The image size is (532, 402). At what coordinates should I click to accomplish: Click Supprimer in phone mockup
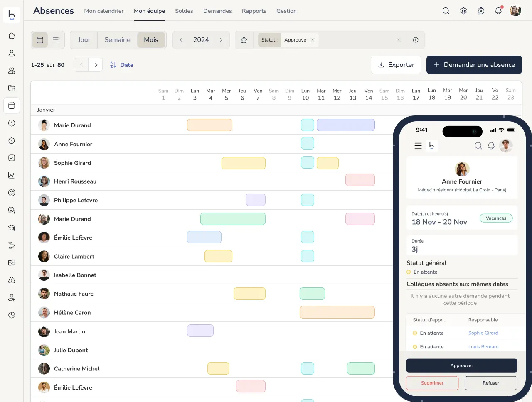tap(432, 383)
